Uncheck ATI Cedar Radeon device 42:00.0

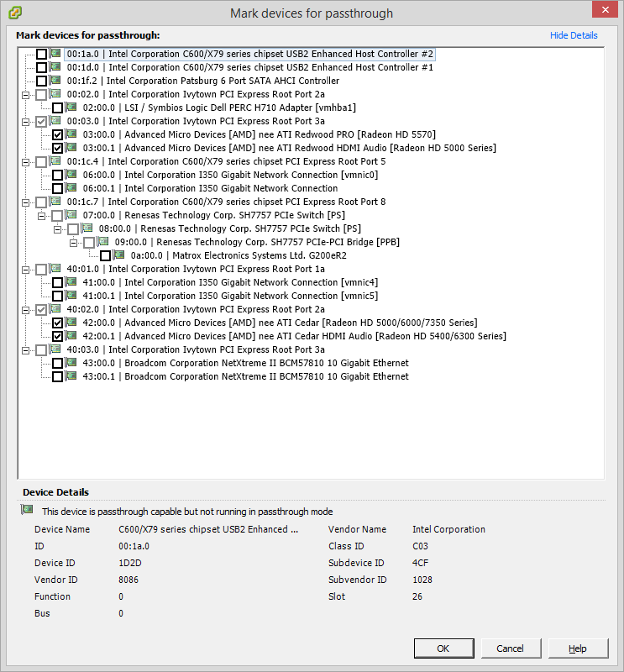pos(57,323)
